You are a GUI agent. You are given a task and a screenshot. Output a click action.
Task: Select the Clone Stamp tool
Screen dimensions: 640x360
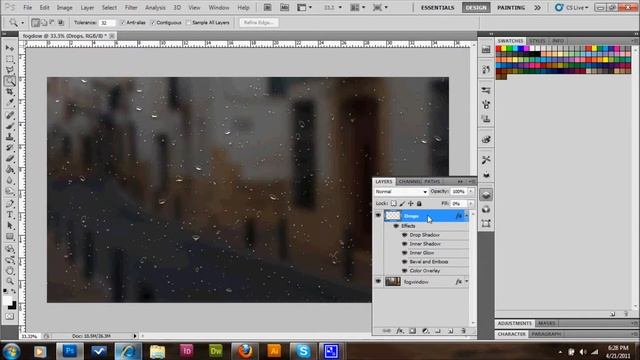(10, 137)
